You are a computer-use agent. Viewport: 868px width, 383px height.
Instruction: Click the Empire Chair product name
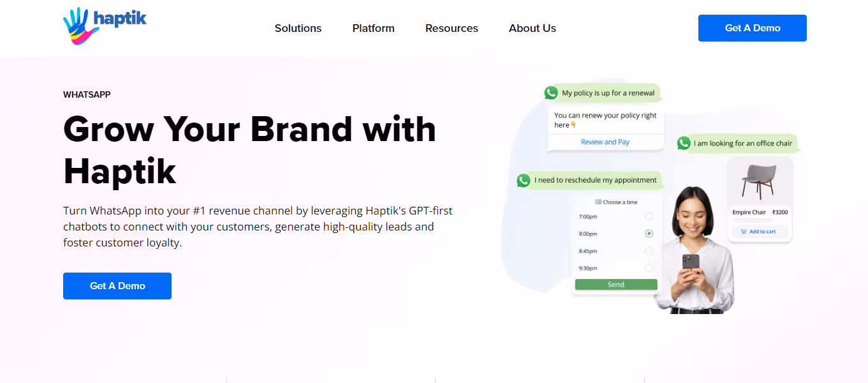749,213
